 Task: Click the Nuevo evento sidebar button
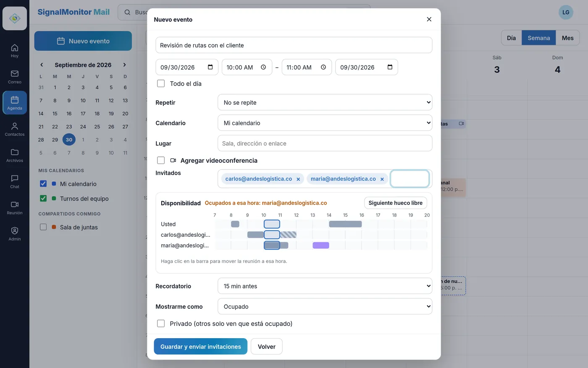(83, 41)
